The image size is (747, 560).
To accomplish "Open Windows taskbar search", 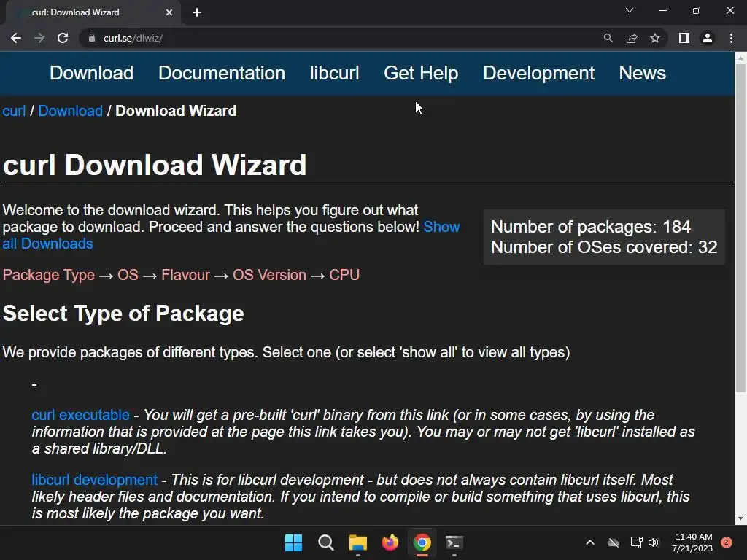I will 326,542.
